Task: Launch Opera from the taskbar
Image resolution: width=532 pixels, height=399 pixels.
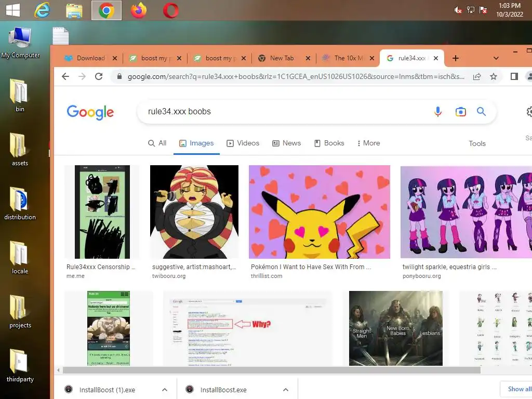Action: 170,10
